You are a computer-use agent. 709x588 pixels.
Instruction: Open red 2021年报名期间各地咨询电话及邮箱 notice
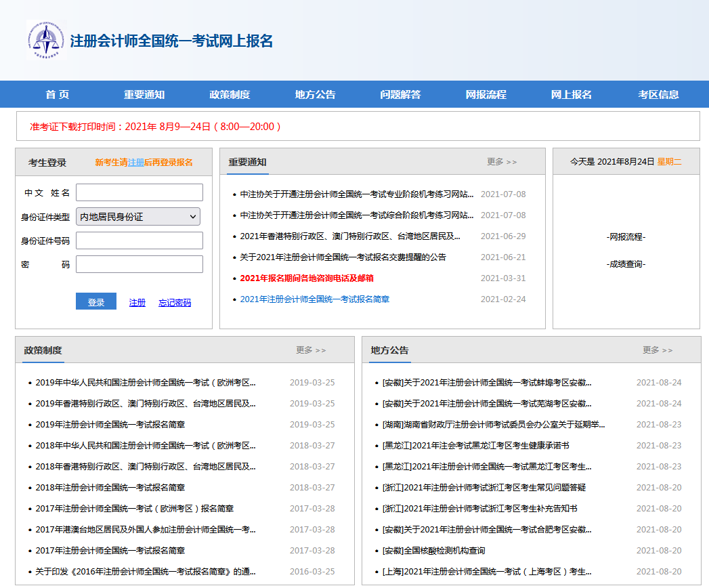[307, 278]
